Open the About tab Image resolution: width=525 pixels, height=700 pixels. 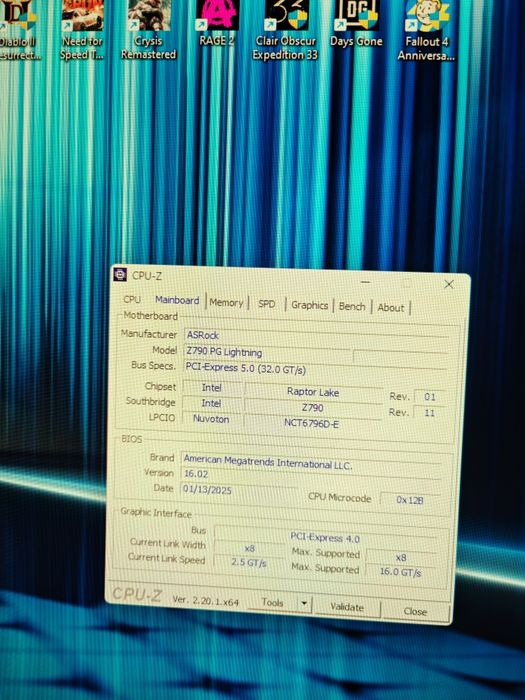click(x=391, y=308)
